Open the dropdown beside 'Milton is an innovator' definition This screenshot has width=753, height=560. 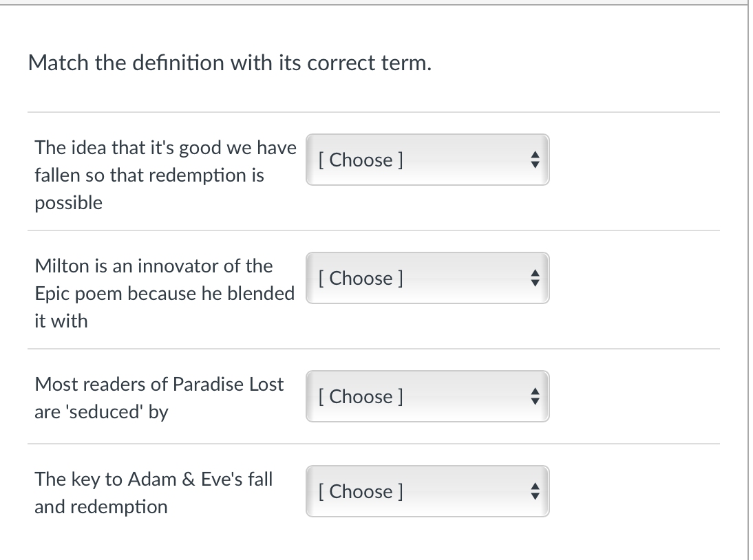pos(427,278)
